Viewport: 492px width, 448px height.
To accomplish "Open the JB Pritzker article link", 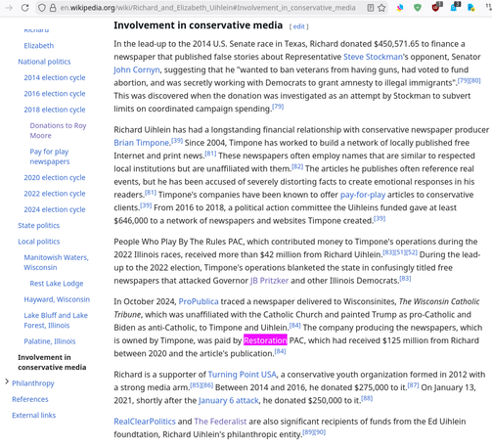I will pos(269,281).
